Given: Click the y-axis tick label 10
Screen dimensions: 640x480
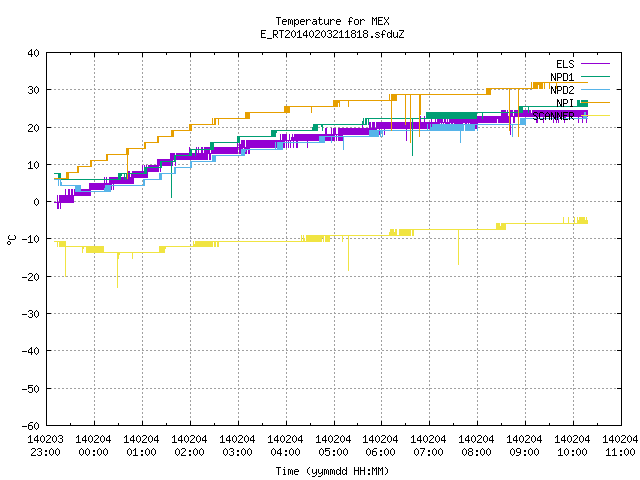Looking at the screenshot, I should click(33, 165).
